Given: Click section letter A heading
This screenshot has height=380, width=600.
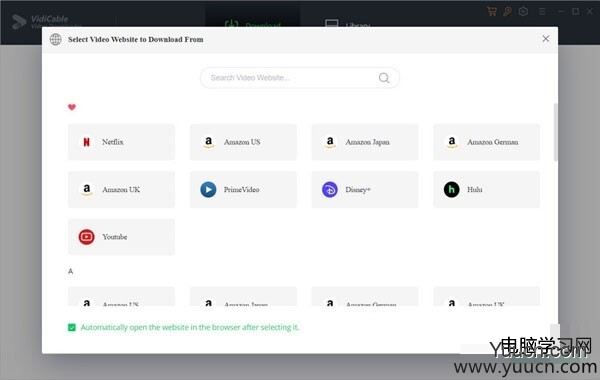Looking at the screenshot, I should click(70, 271).
